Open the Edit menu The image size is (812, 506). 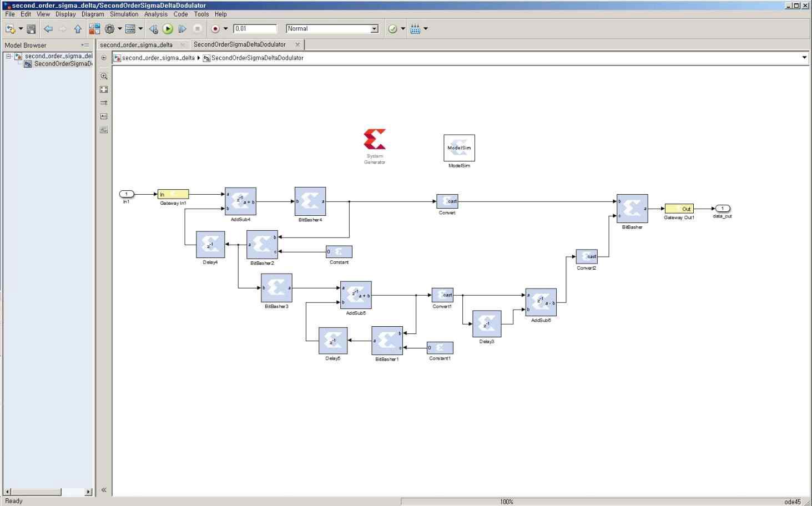point(26,14)
